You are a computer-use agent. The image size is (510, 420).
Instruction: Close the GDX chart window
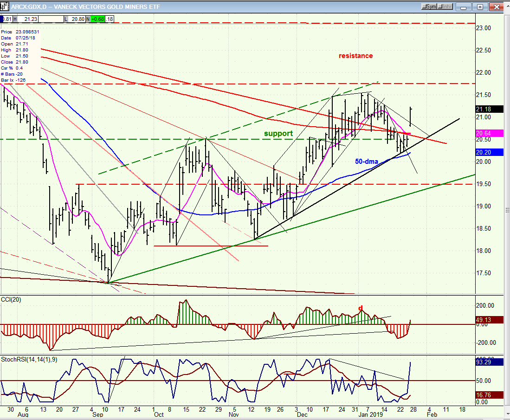tap(497, 7)
